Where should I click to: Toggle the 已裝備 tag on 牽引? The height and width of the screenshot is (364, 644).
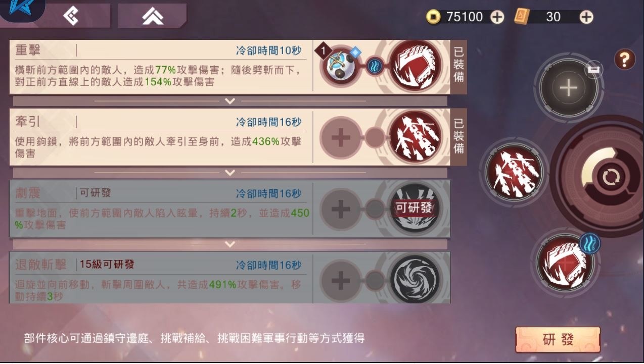pyautogui.click(x=458, y=137)
